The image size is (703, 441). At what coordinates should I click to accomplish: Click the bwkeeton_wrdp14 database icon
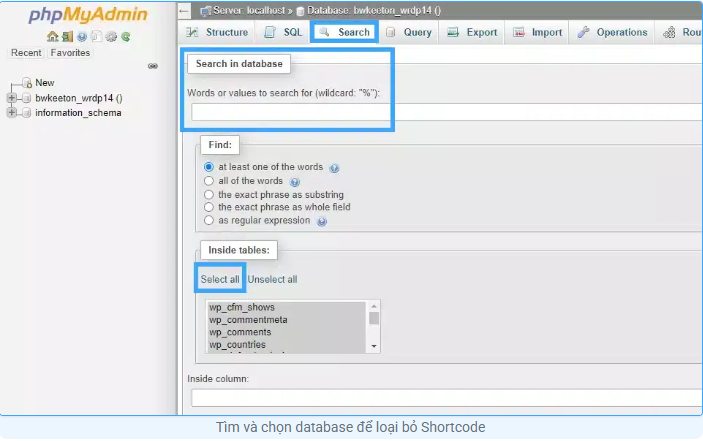(x=26, y=98)
